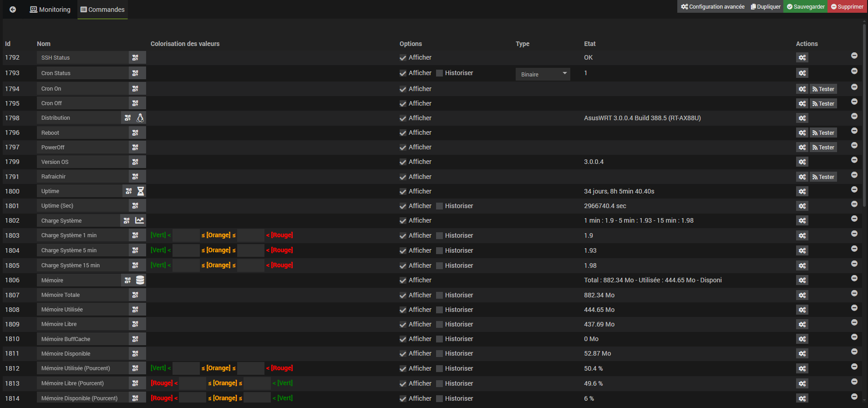This screenshot has height=408, width=868.
Task: Click the database icon on Mémoire row
Action: click(140, 280)
